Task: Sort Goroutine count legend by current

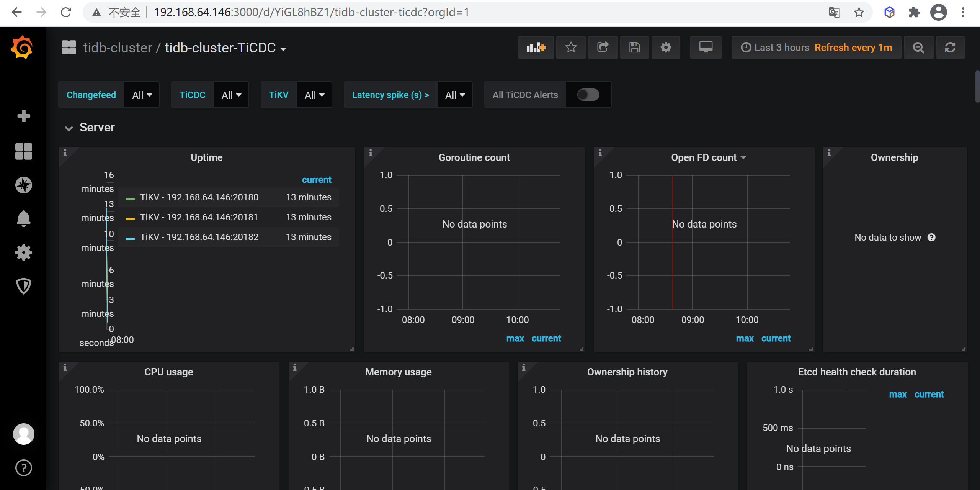Action: click(x=546, y=338)
